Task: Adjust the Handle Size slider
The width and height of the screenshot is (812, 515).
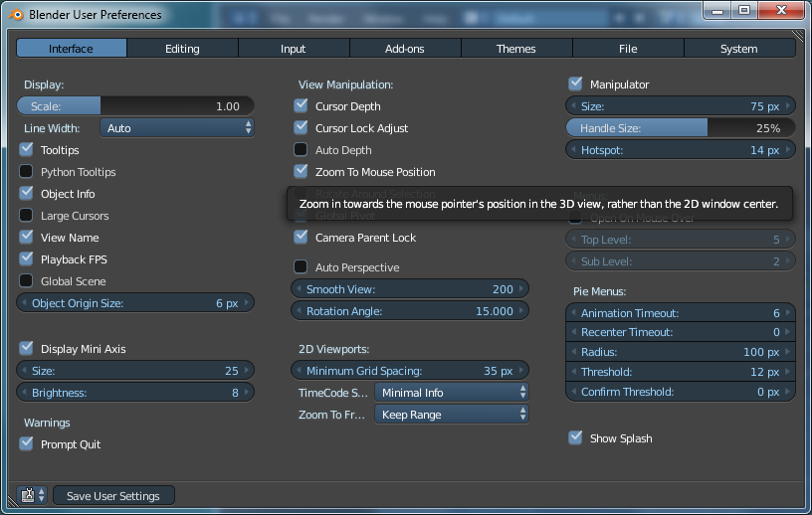Action: tap(681, 128)
